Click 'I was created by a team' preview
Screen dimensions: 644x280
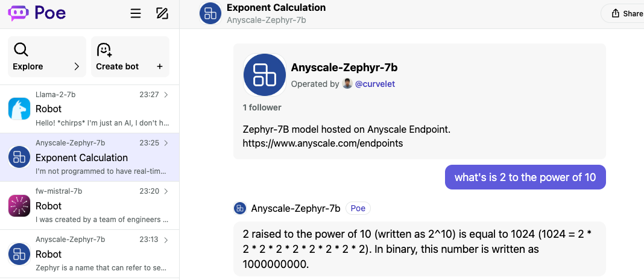pos(103,220)
